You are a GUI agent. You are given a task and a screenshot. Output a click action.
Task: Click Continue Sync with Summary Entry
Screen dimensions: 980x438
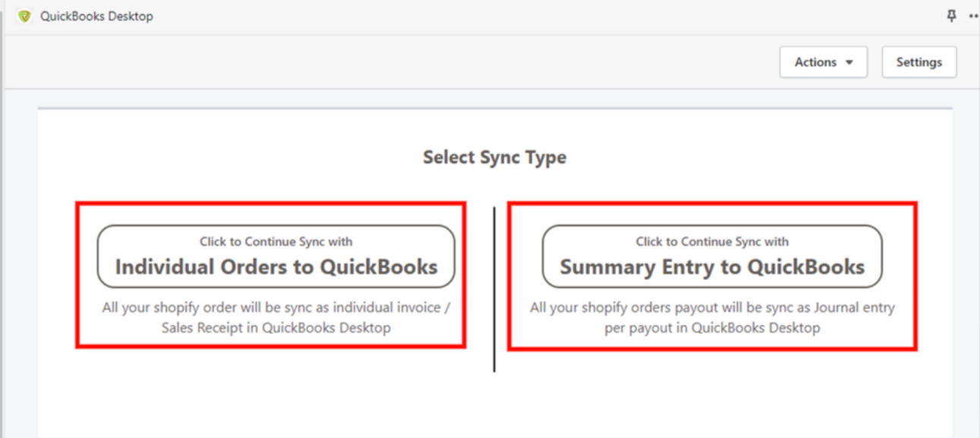(711, 241)
